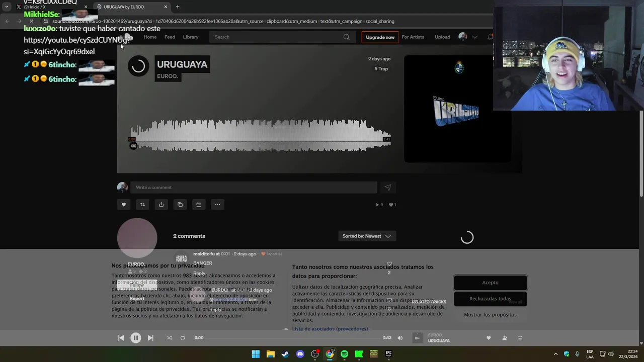Image resolution: width=644 pixels, height=362 pixels.
Task: Skip to next track in player bar
Action: 150,338
